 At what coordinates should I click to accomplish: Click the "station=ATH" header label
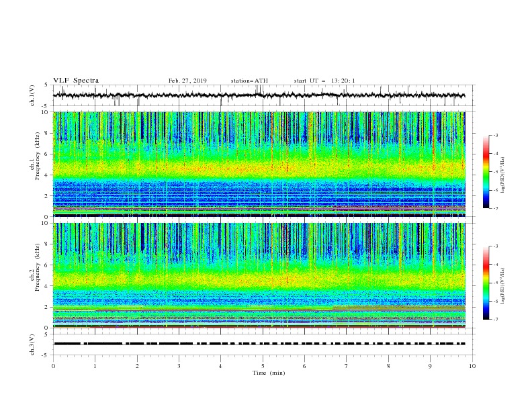coord(249,81)
